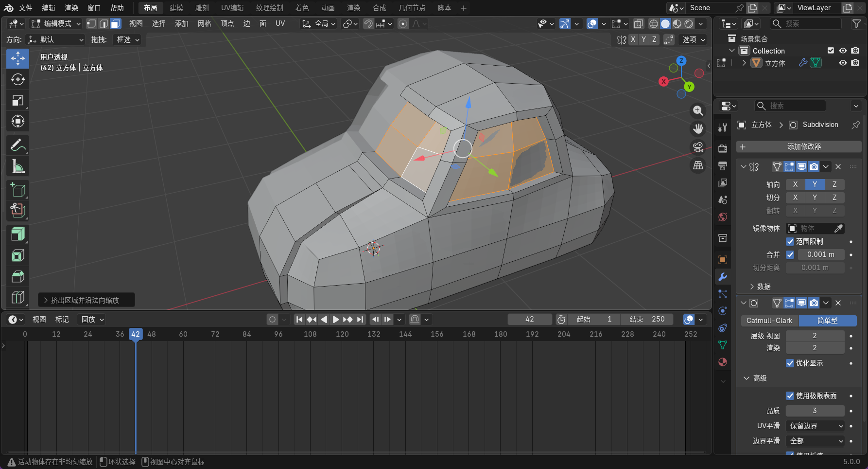Select the Bevel tool
The width and height of the screenshot is (868, 469).
tap(17, 276)
